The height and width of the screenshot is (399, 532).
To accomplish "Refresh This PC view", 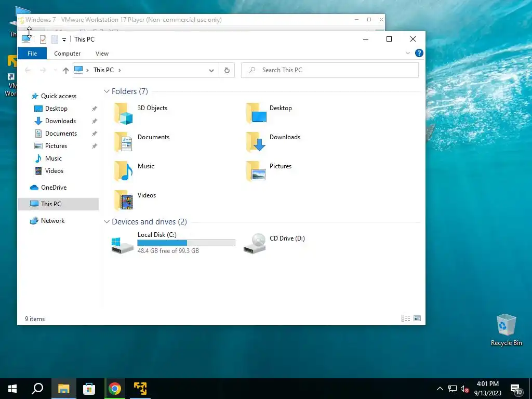I will click(x=227, y=70).
